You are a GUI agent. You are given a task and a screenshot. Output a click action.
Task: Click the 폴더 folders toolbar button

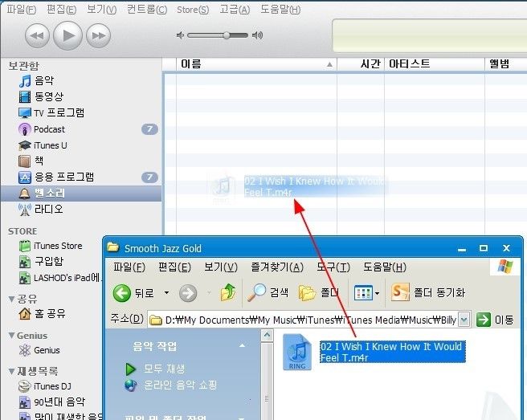click(x=319, y=292)
